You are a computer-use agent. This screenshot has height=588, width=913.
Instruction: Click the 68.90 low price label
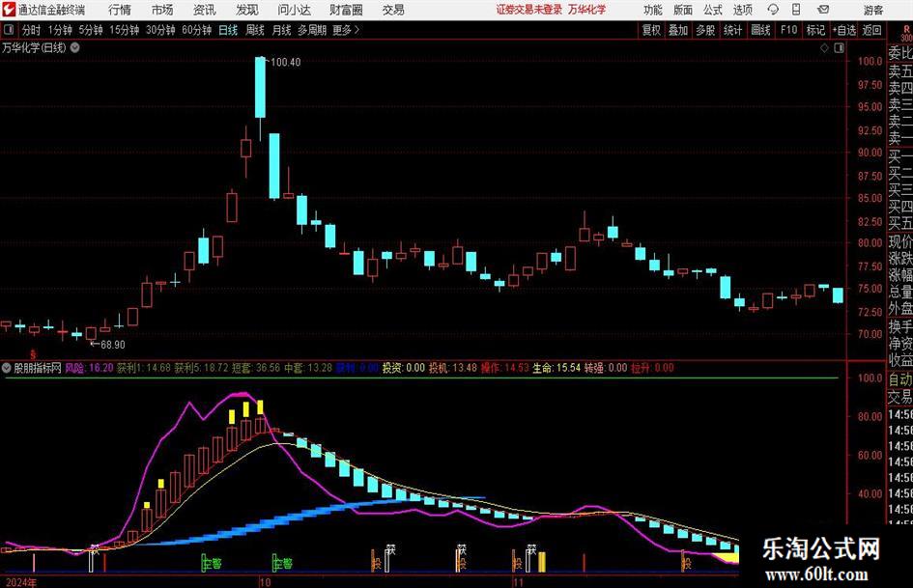tap(113, 345)
